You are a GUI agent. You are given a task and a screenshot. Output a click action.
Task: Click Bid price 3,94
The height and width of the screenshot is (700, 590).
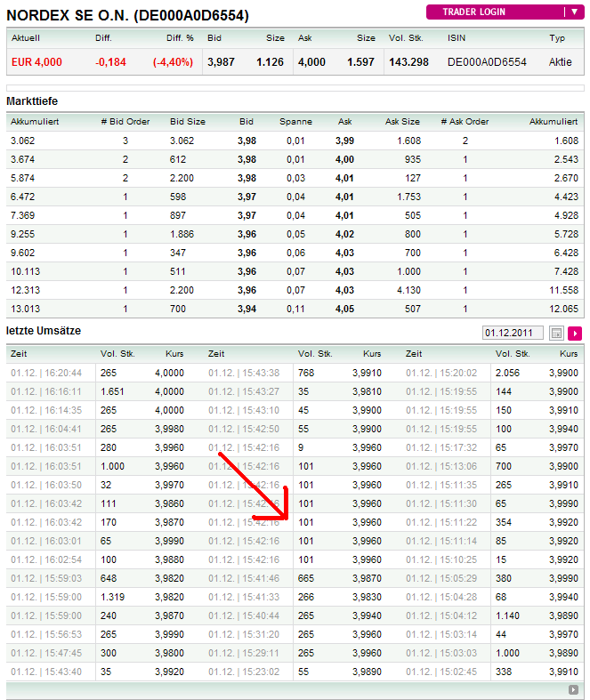(x=247, y=309)
